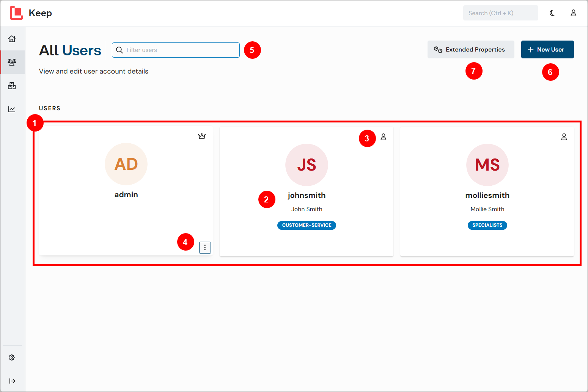Image resolution: width=588 pixels, height=392 pixels.
Task: Click the crown icon on the admin card
Action: tap(202, 136)
